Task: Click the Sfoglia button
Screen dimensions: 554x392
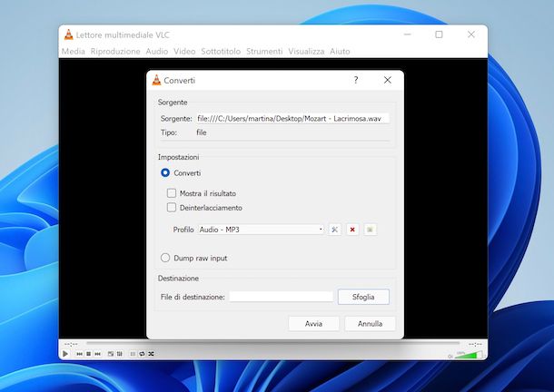Action: (363, 297)
